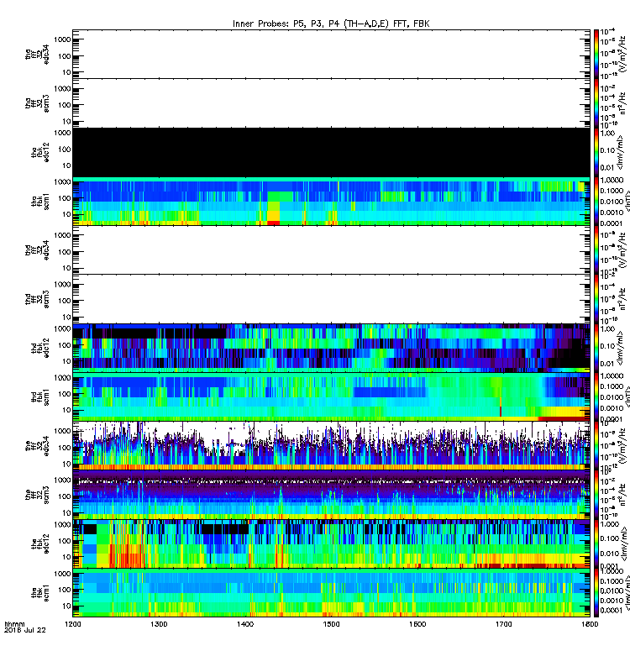Select the thd fbk edc12 spectrogram panel
Viewport: 630px width, 672px height.
coord(331,348)
